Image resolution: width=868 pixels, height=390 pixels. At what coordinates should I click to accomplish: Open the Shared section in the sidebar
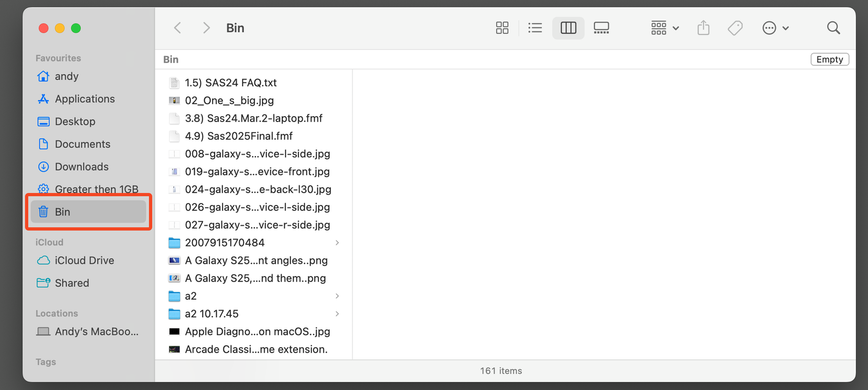pos(72,283)
